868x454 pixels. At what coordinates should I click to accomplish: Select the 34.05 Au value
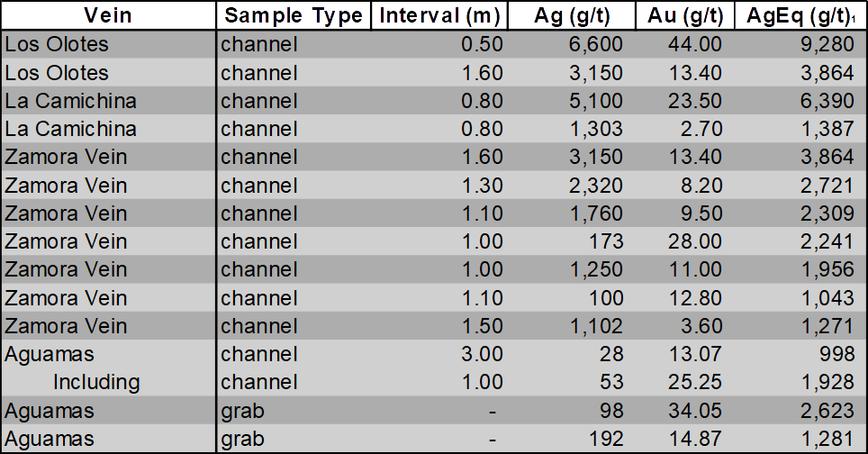(695, 410)
